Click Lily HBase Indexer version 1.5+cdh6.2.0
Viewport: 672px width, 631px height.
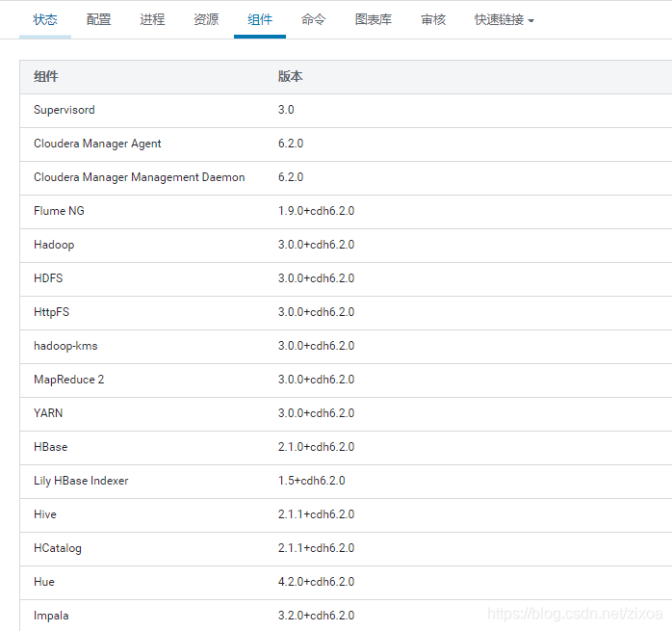point(312,481)
